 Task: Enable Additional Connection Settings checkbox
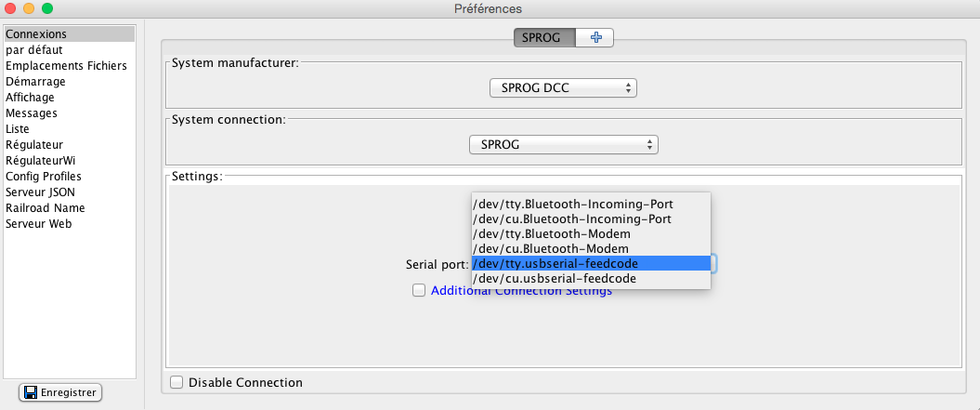(x=419, y=290)
